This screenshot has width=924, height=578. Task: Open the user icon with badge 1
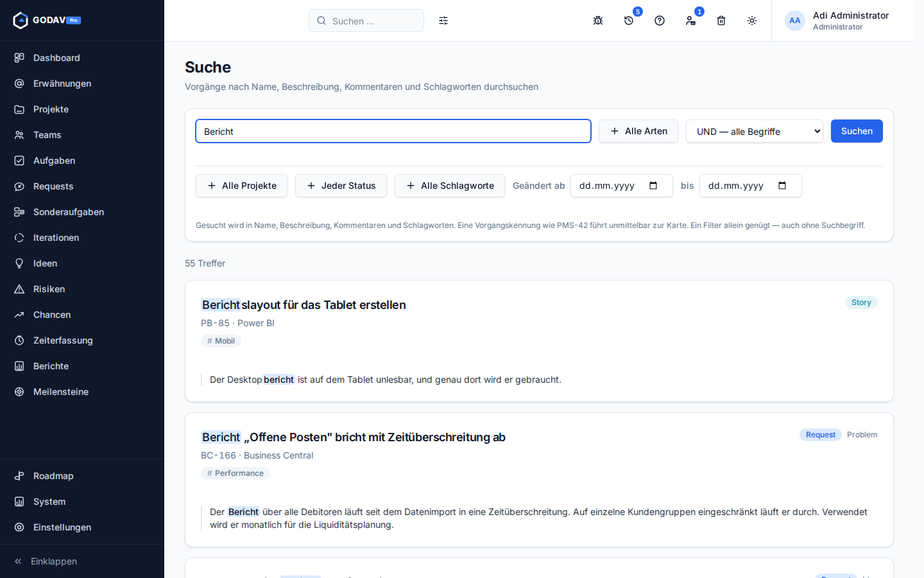(x=690, y=21)
